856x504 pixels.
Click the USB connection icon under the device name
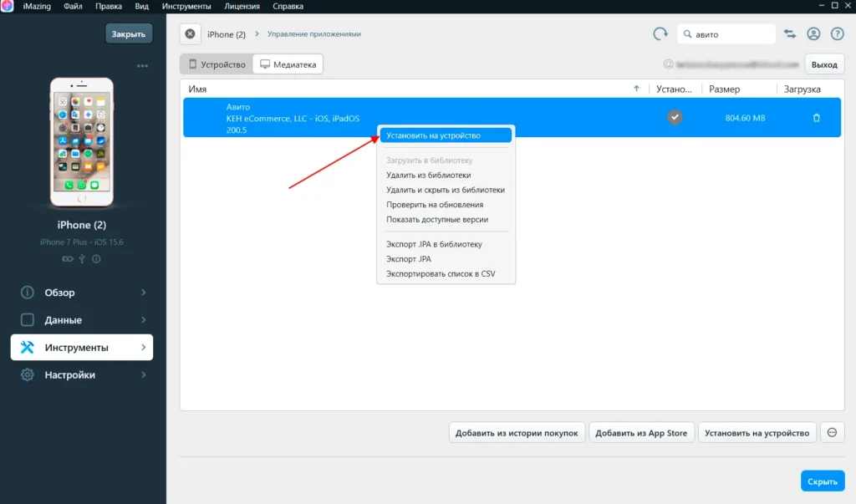coord(82,259)
